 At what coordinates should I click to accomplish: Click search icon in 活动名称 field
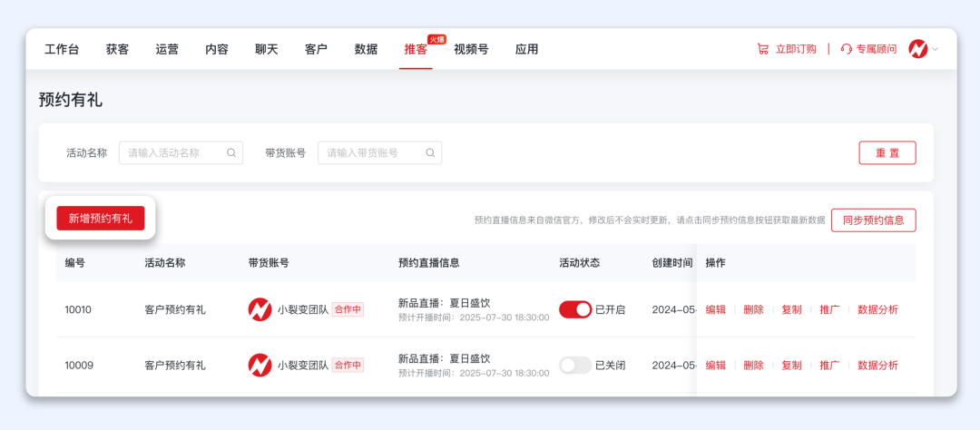231,153
